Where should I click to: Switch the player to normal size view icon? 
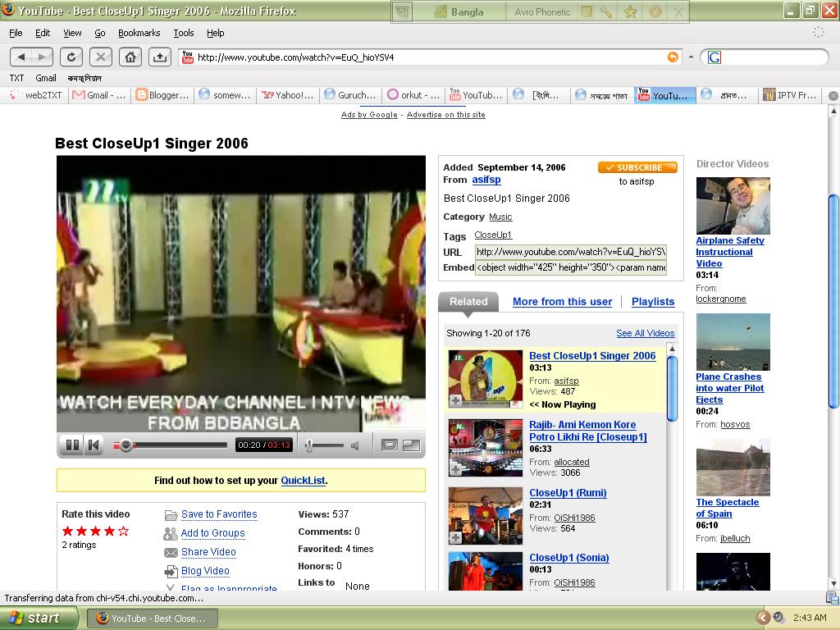[x=390, y=445]
